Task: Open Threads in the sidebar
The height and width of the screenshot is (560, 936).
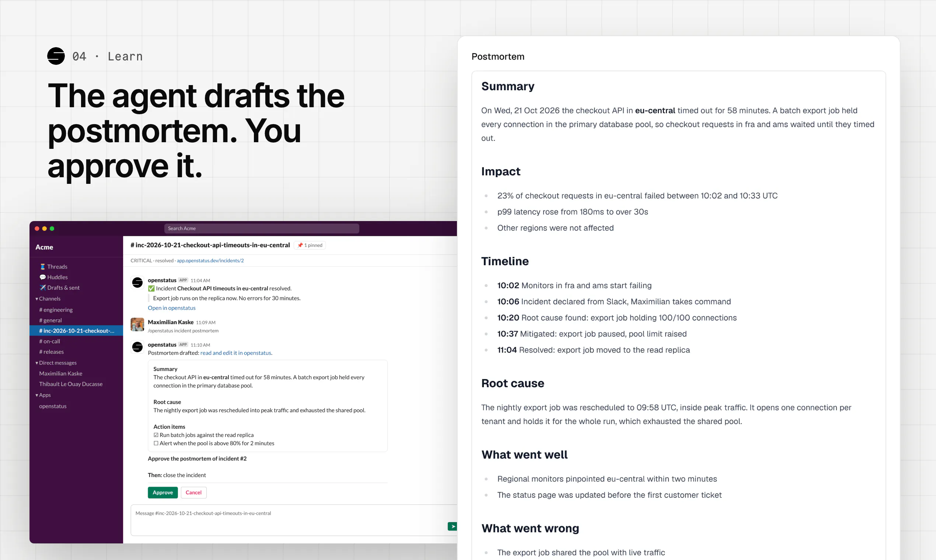Action: pyautogui.click(x=53, y=267)
